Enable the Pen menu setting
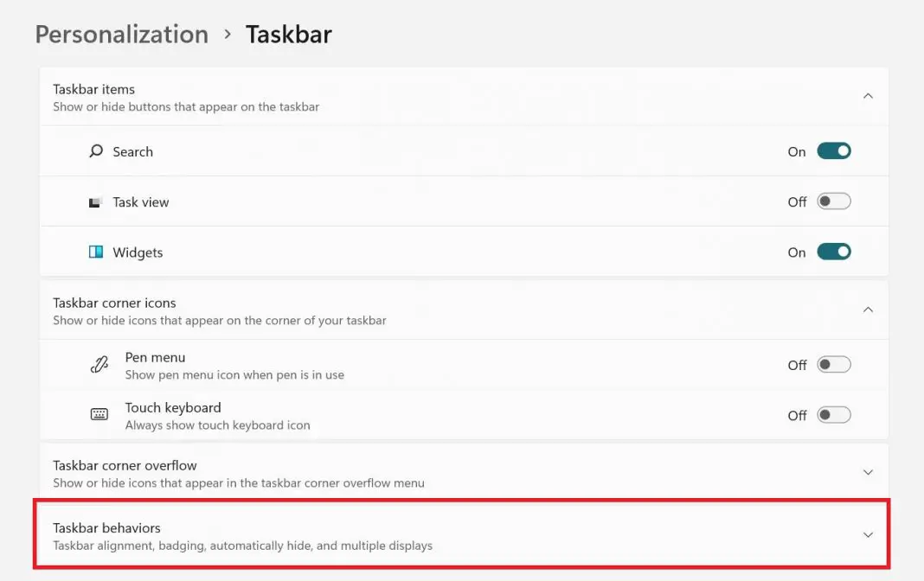This screenshot has width=924, height=581. (833, 364)
